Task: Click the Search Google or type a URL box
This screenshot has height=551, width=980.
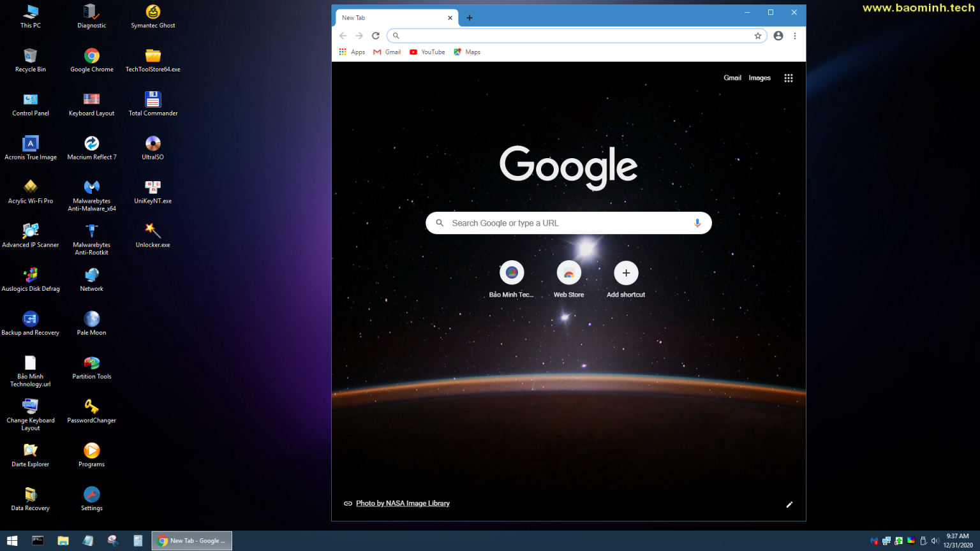Action: tap(568, 223)
